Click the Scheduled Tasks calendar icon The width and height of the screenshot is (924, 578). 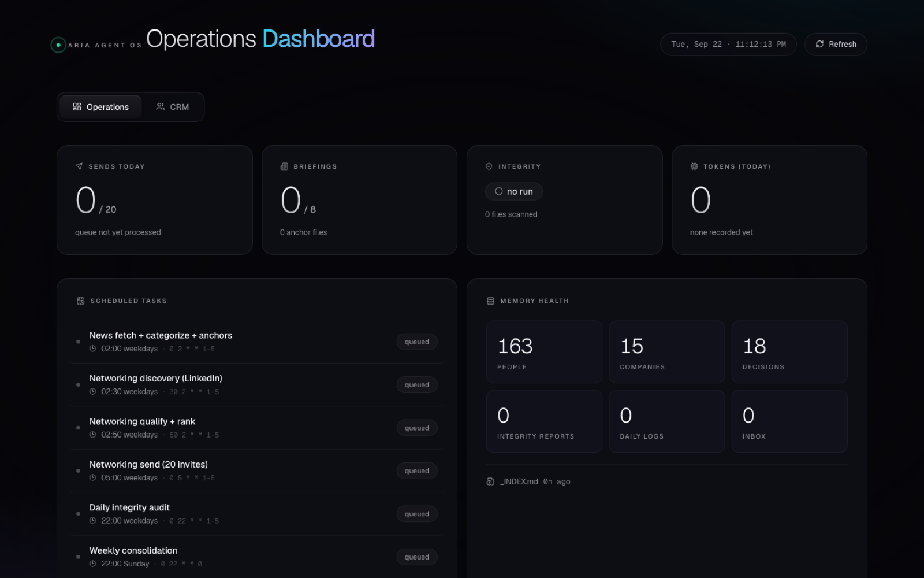pos(81,301)
